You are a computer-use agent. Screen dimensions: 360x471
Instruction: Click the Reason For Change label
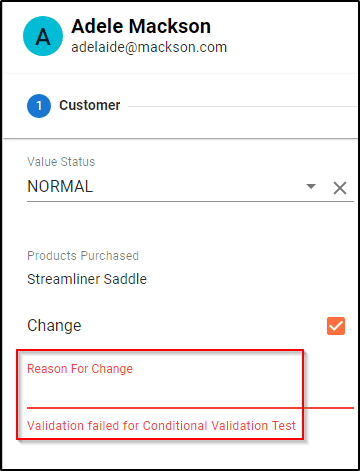pyautogui.click(x=80, y=369)
